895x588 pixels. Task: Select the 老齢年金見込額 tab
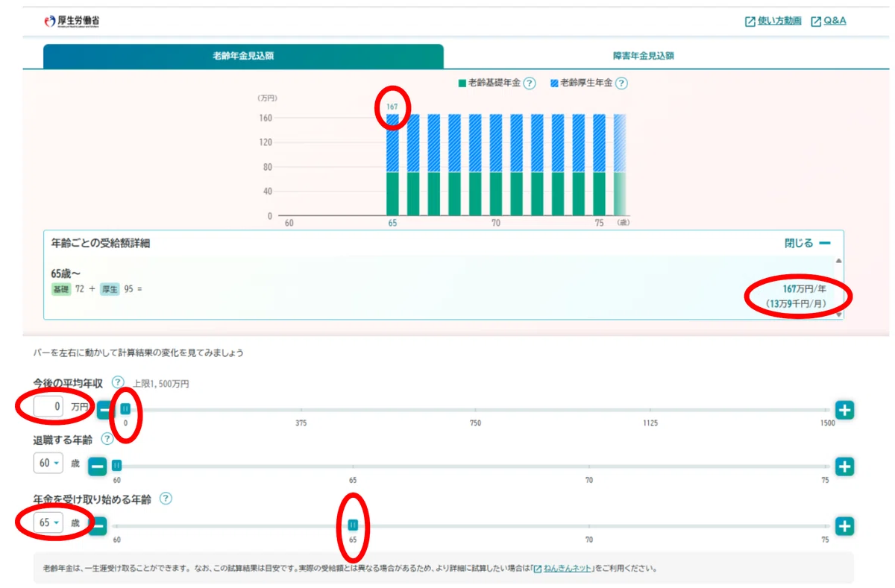(x=243, y=56)
